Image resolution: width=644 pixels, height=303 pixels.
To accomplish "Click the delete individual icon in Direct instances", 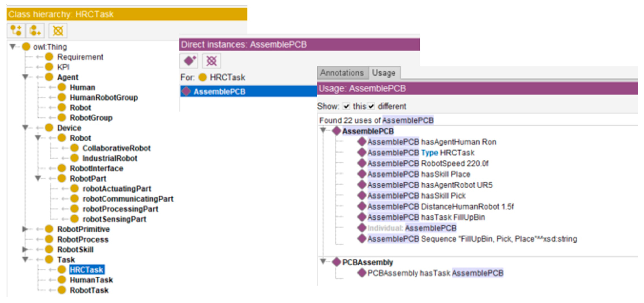I will click(212, 61).
